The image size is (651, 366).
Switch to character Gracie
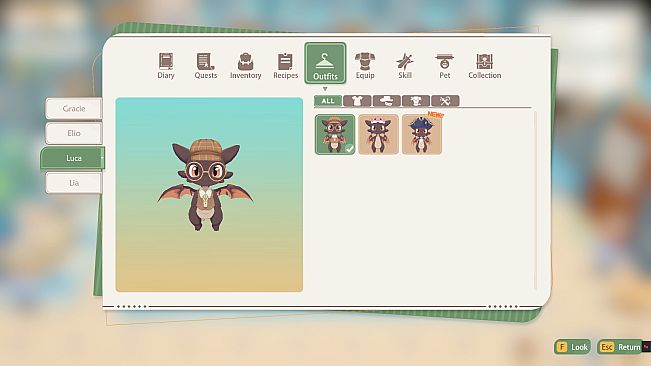pos(73,108)
